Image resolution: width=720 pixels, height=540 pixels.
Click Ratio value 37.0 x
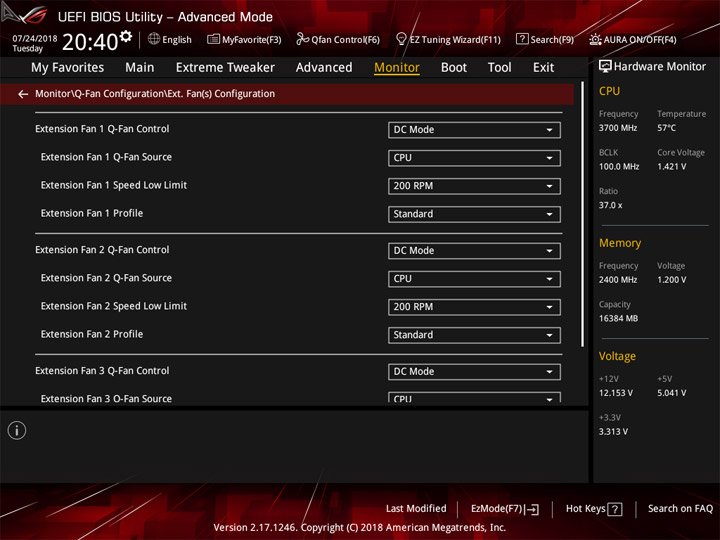[611, 205]
